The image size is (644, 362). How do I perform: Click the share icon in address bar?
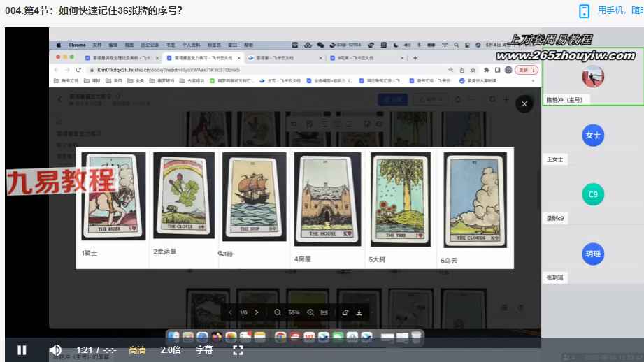tap(461, 70)
